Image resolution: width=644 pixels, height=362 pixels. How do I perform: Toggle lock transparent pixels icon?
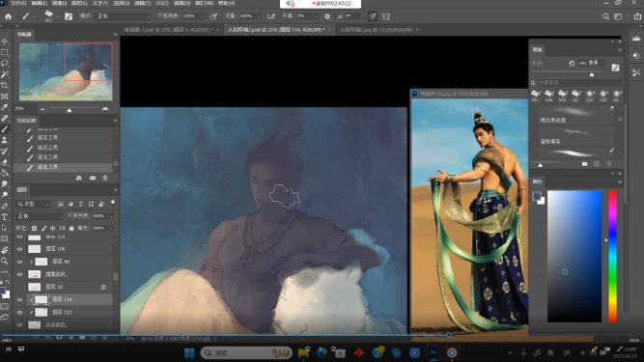(x=34, y=228)
